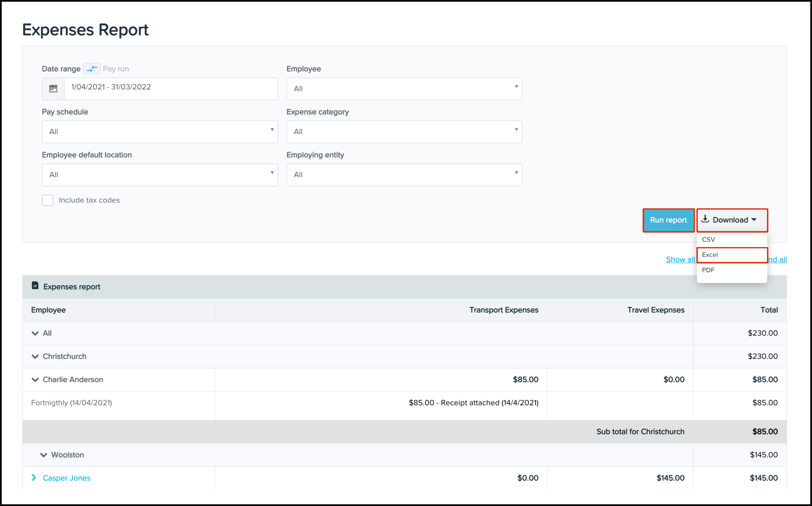The height and width of the screenshot is (506, 812).
Task: Open the Employee default location dropdown
Action: [x=160, y=175]
